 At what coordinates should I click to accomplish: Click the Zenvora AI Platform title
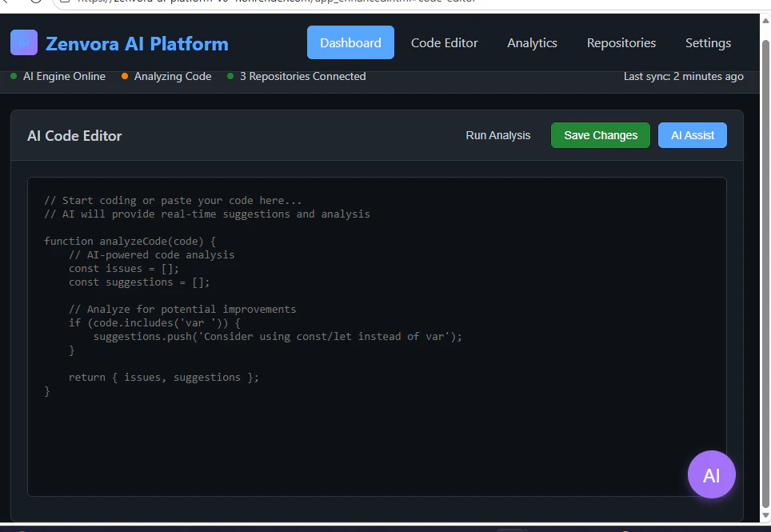pos(137,44)
